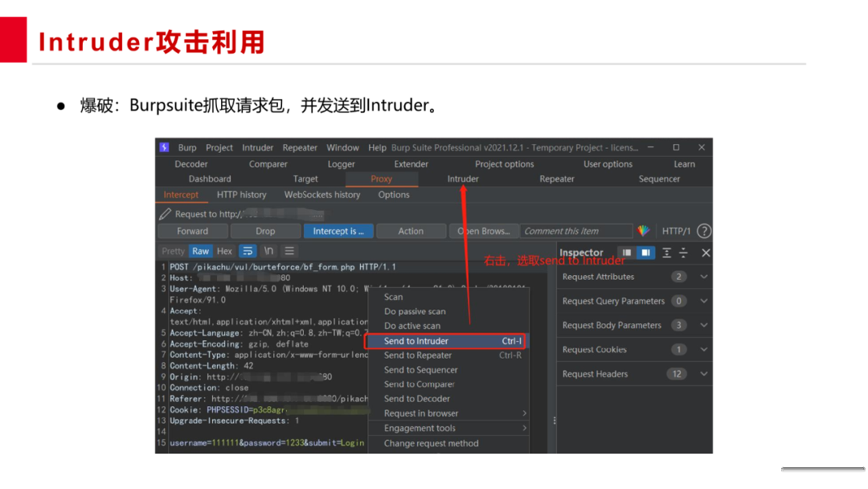Choose Send to Sequencer
This screenshot has height=489, width=868.
(449, 370)
